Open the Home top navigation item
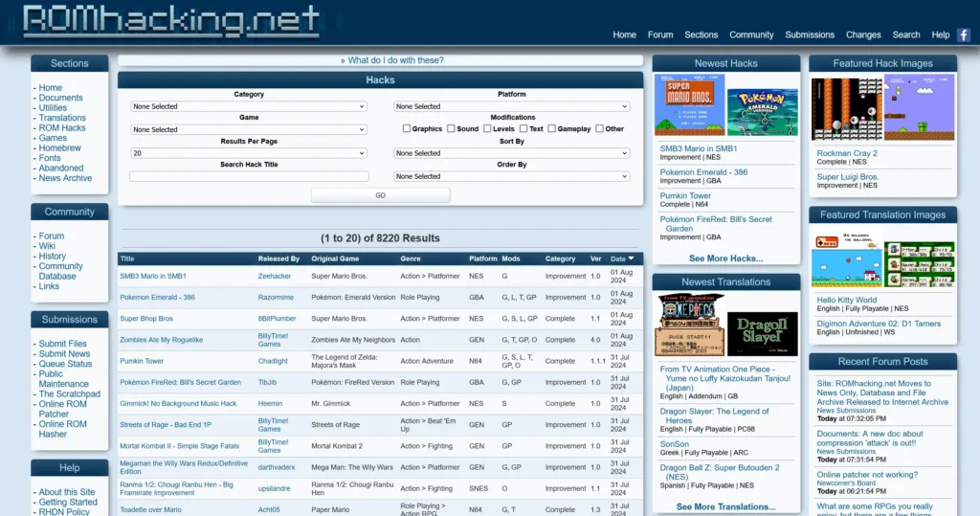The image size is (980, 516). coord(624,35)
